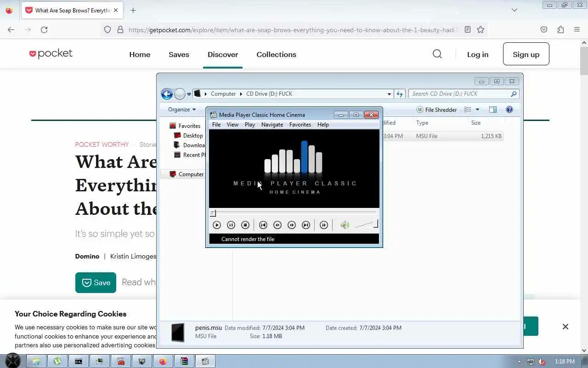Click the Explorer search magnifier icon

point(514,94)
